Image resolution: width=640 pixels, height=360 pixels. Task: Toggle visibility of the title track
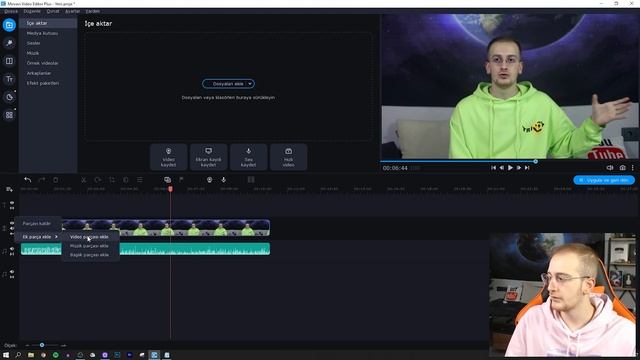coord(12,202)
